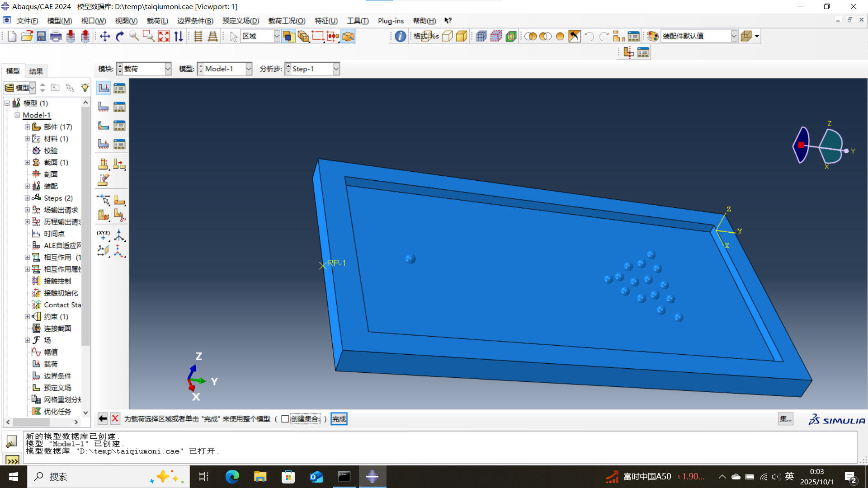Image resolution: width=868 pixels, height=488 pixels.
Task: Click the Auto-Fit View icon
Action: 164,37
